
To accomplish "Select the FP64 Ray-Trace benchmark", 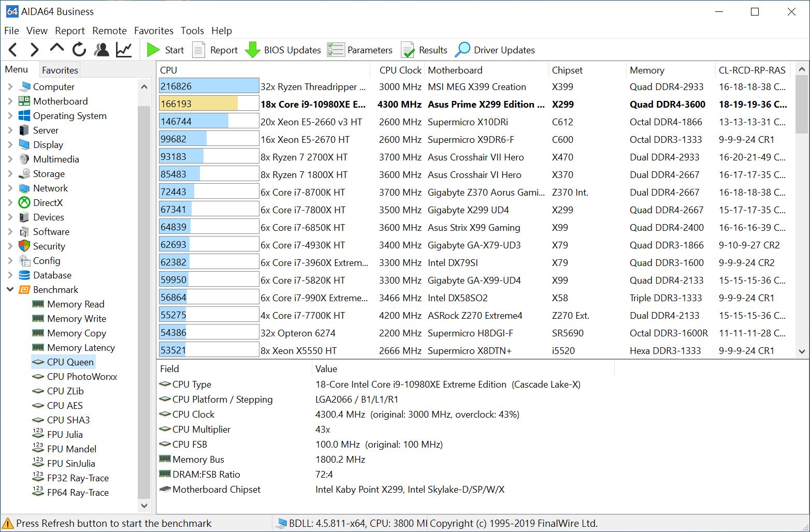I will pyautogui.click(x=78, y=492).
